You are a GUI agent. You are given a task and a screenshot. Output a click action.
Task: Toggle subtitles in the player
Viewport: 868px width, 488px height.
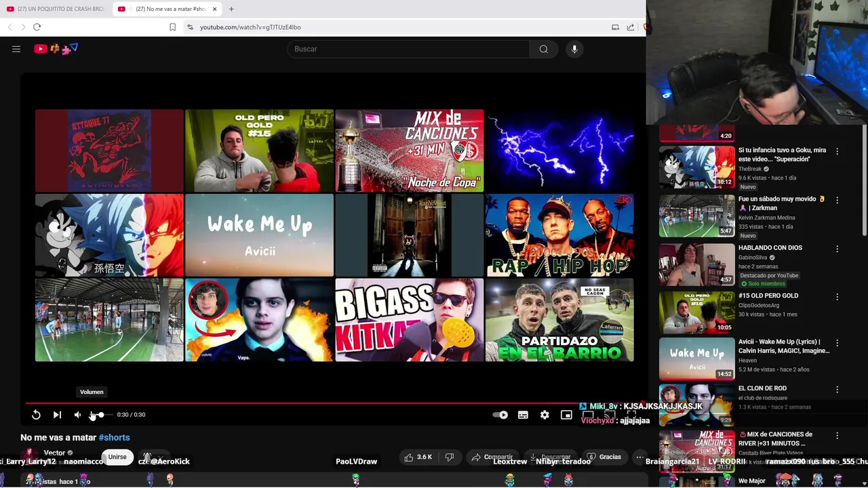(523, 415)
